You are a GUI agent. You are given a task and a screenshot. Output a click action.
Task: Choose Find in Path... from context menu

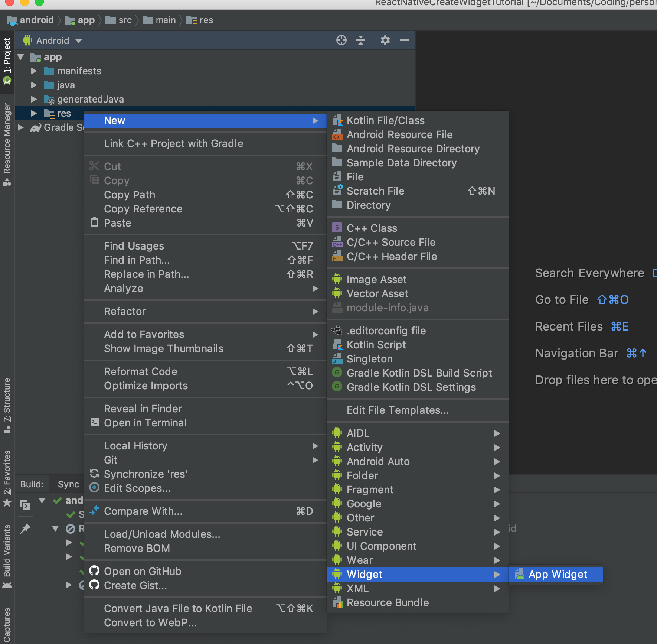(x=205, y=260)
